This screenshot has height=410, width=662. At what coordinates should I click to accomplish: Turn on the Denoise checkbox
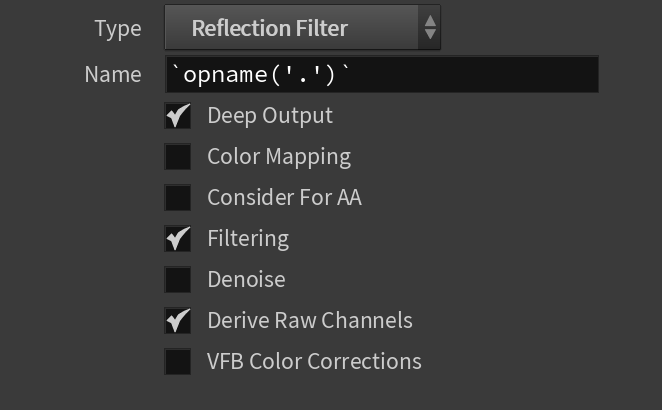pos(178,280)
